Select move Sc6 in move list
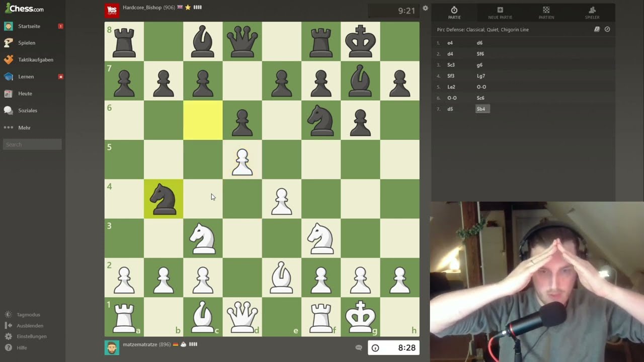Image resolution: width=644 pixels, height=362 pixels. (480, 98)
